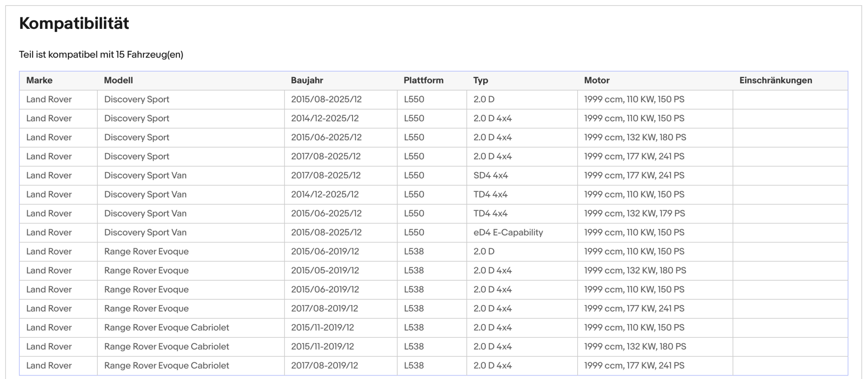868x379 pixels.
Task: Click the 'Einschränkungen' column header
Action: point(776,81)
